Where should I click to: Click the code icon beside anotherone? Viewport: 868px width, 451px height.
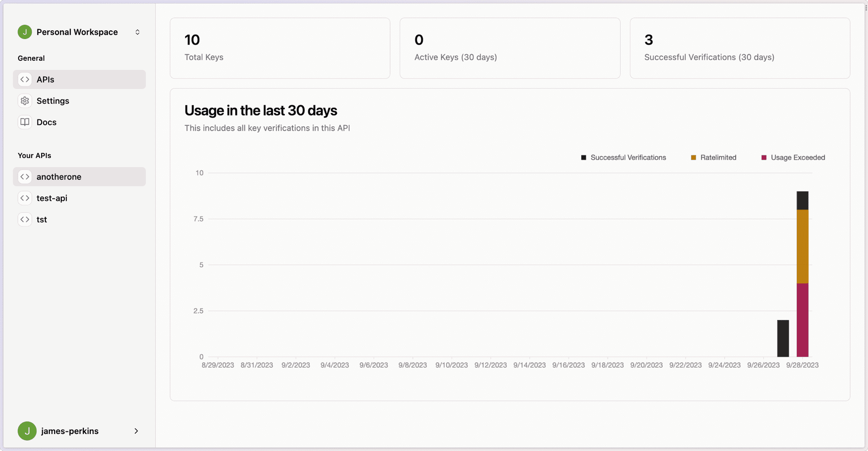(25, 177)
